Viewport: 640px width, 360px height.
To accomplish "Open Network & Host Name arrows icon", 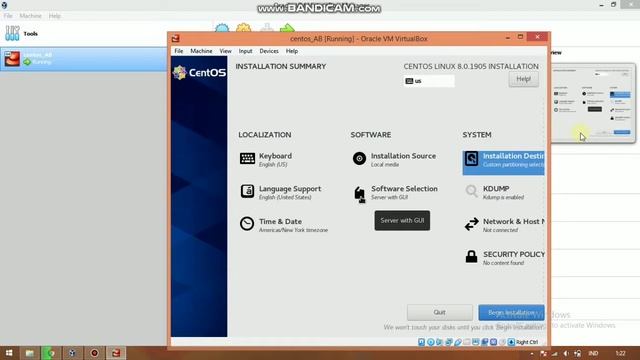I will [x=471, y=224].
